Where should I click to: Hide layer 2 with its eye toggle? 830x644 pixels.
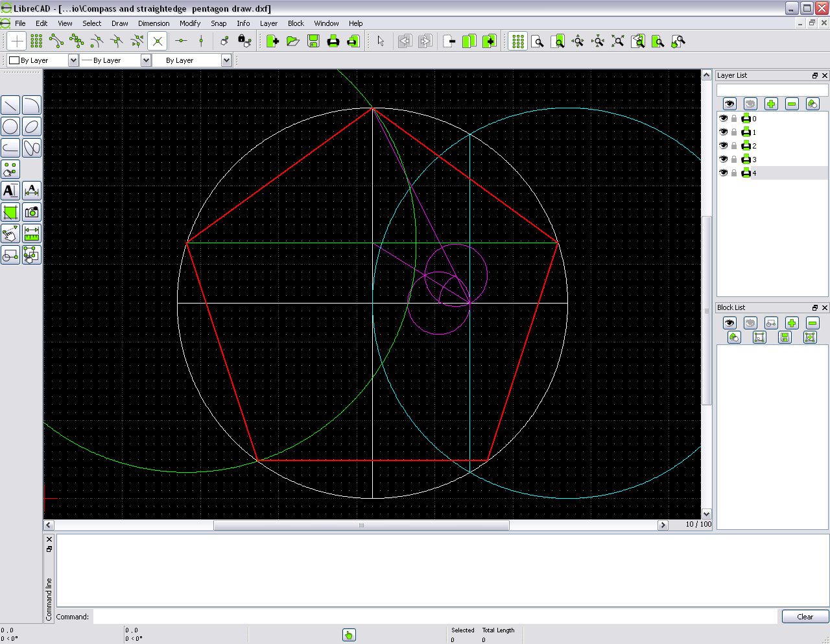coord(722,145)
